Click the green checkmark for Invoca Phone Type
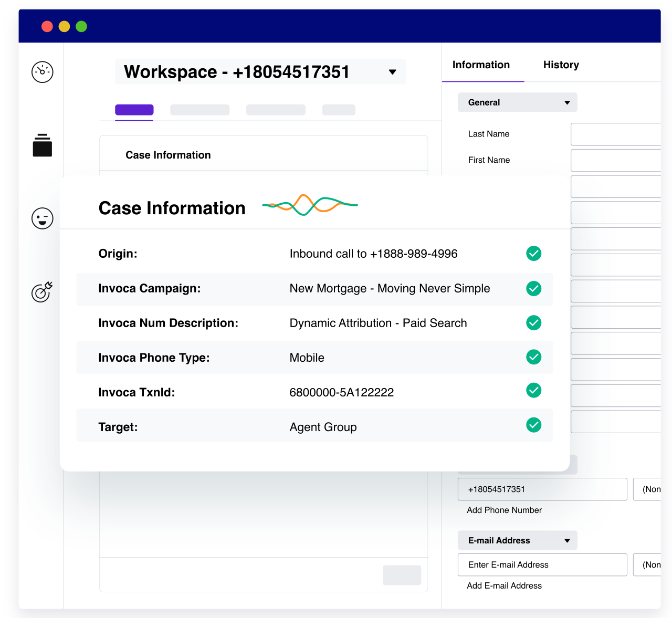 pos(534,357)
